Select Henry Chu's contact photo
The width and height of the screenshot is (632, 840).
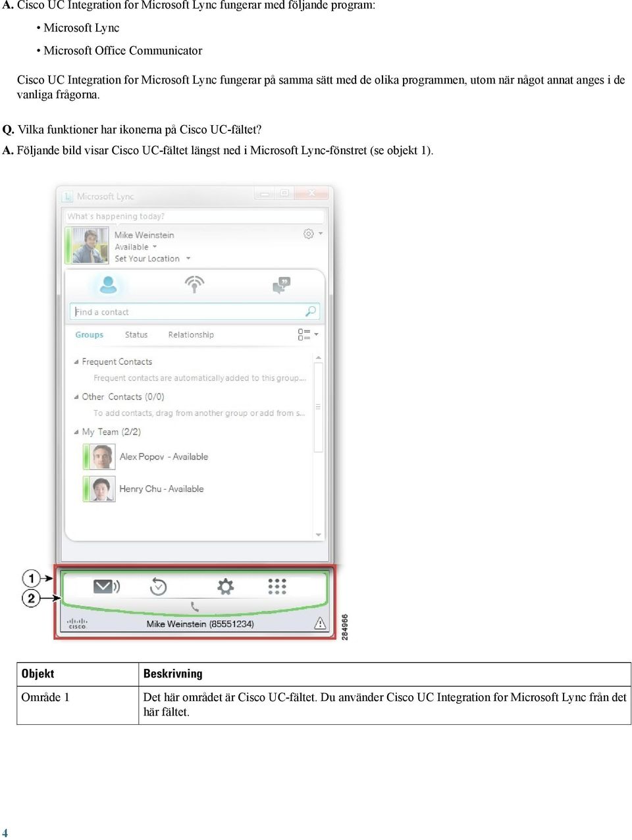(x=101, y=489)
